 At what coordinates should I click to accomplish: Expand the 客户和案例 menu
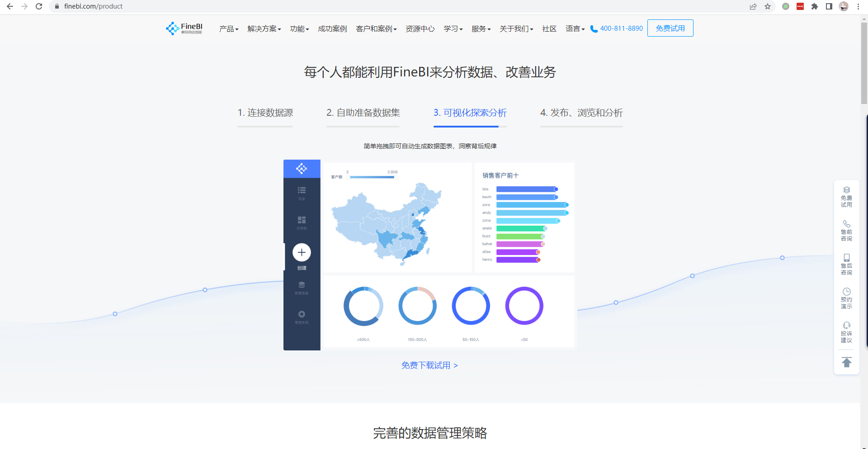pos(376,28)
